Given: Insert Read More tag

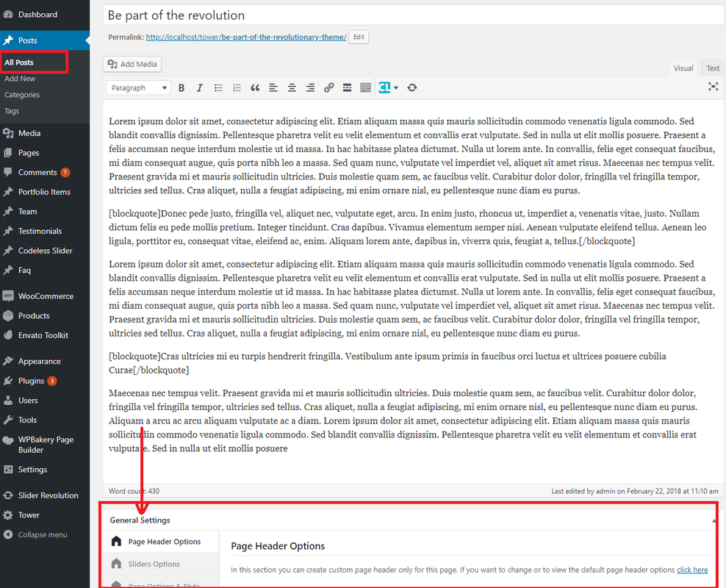Looking at the screenshot, I should tap(347, 87).
